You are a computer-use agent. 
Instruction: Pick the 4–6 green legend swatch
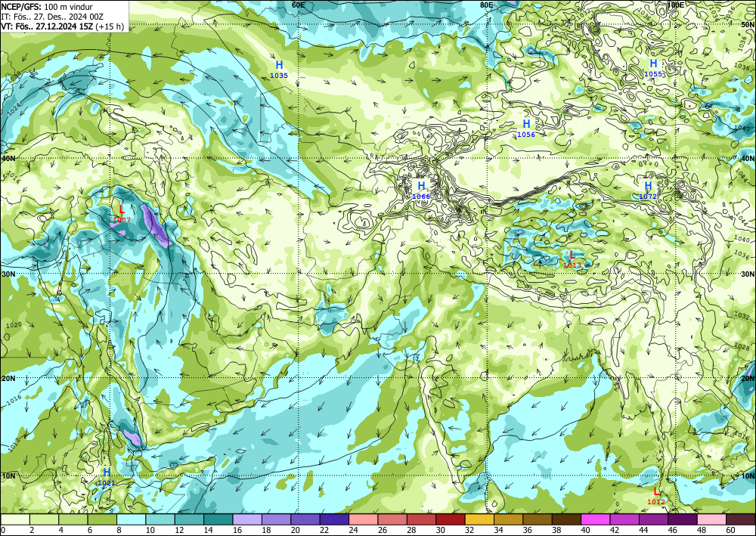coord(73,519)
